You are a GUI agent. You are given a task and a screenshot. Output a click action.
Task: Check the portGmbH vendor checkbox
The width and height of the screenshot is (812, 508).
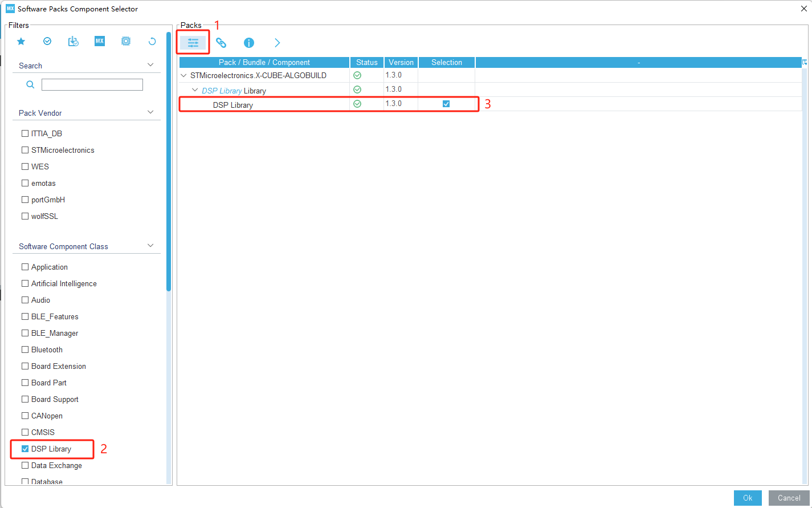25,200
